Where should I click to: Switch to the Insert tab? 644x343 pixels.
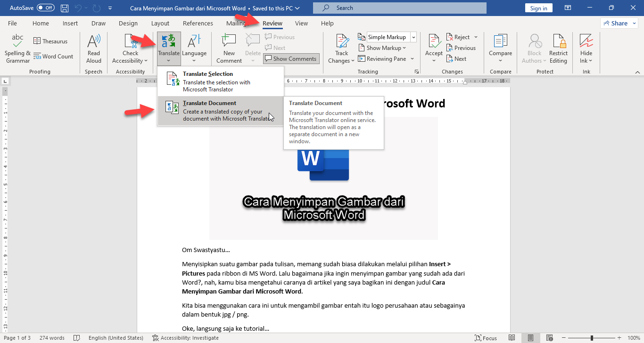coord(70,23)
